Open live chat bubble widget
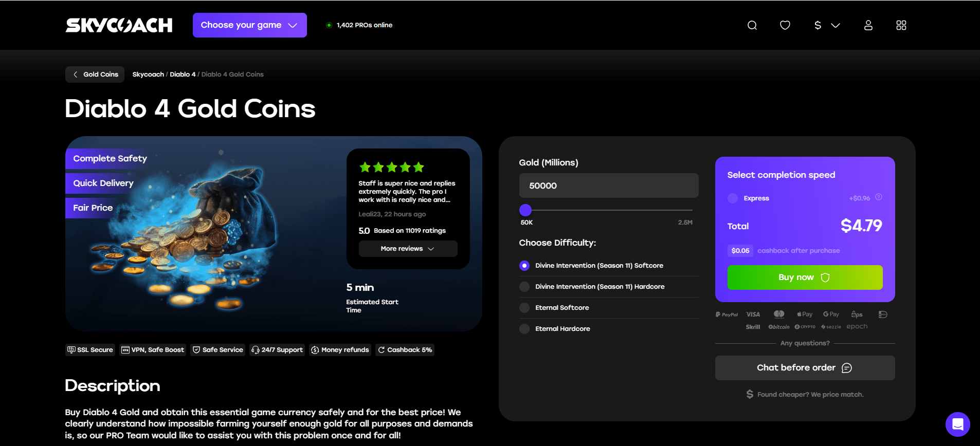Screen dimensions: 980x446 pyautogui.click(x=957, y=424)
